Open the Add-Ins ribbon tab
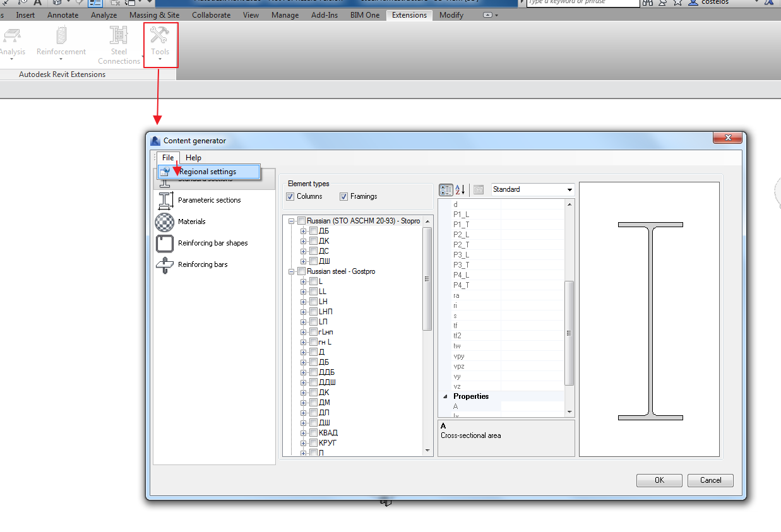Image resolution: width=781 pixels, height=532 pixels. click(325, 15)
